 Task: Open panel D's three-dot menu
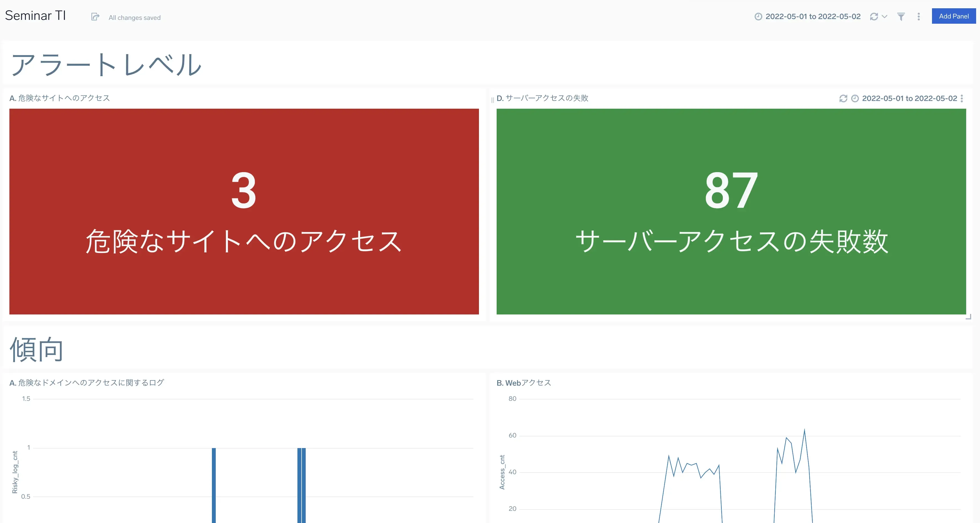pyautogui.click(x=961, y=98)
